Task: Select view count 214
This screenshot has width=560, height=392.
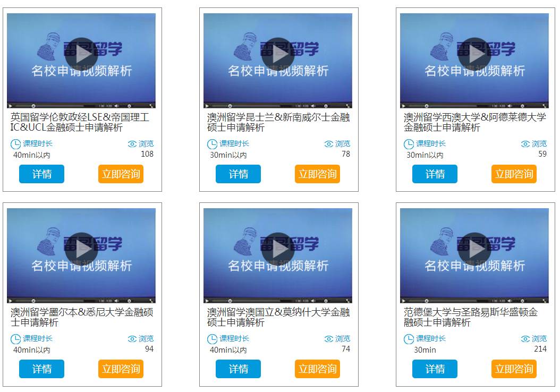Action: (540, 349)
